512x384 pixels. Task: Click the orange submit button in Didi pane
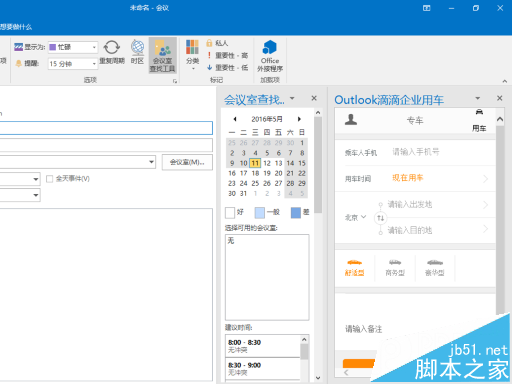(359, 363)
